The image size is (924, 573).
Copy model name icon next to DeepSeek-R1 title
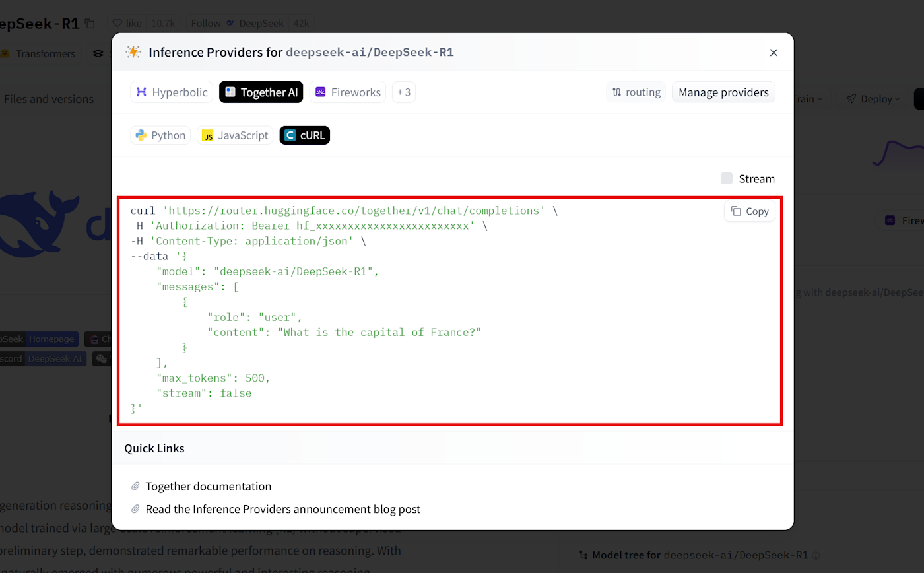click(x=90, y=24)
